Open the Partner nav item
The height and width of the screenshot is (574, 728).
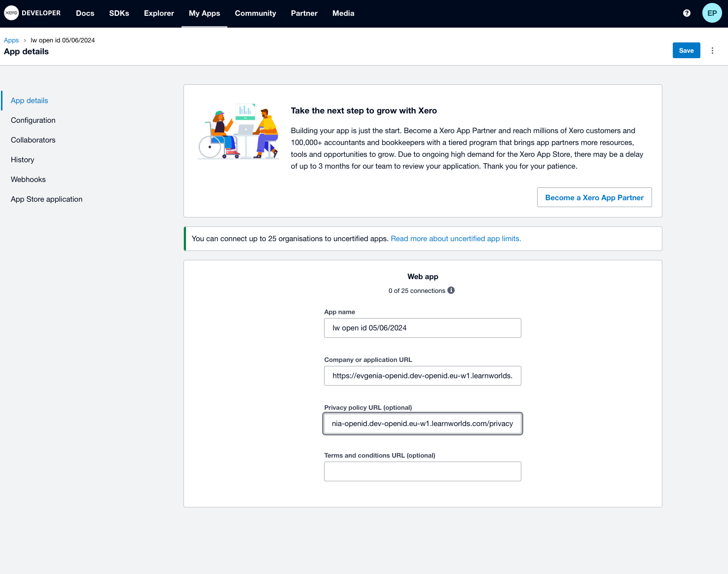point(304,13)
